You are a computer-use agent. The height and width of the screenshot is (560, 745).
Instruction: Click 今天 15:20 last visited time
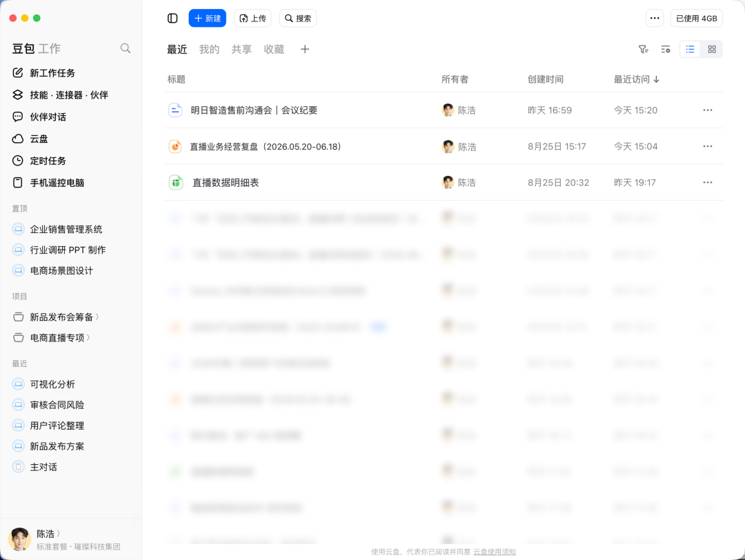635,110
